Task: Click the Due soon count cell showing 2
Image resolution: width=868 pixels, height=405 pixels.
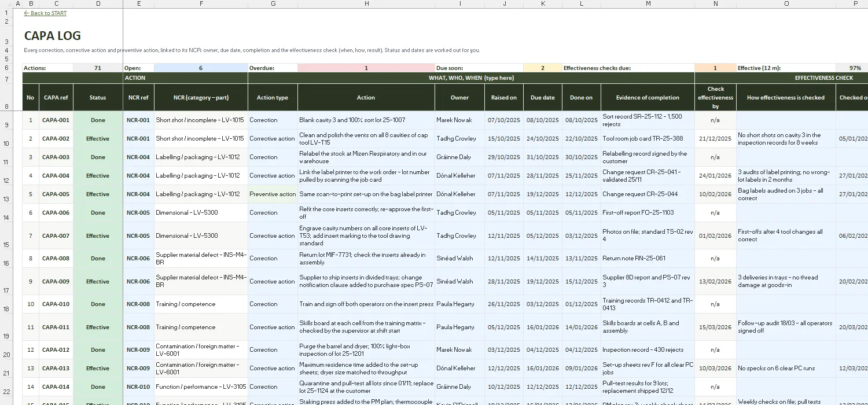Action: [543, 68]
